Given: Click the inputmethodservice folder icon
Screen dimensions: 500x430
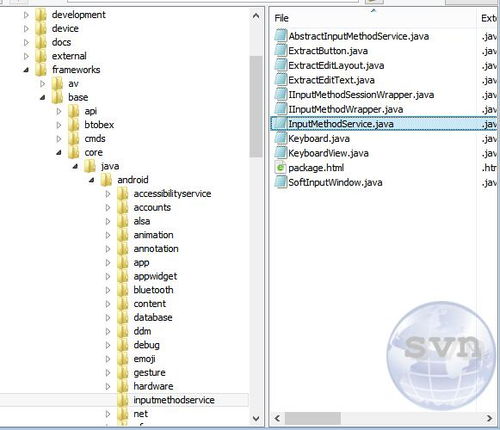Looking at the screenshot, I should coord(123,400).
